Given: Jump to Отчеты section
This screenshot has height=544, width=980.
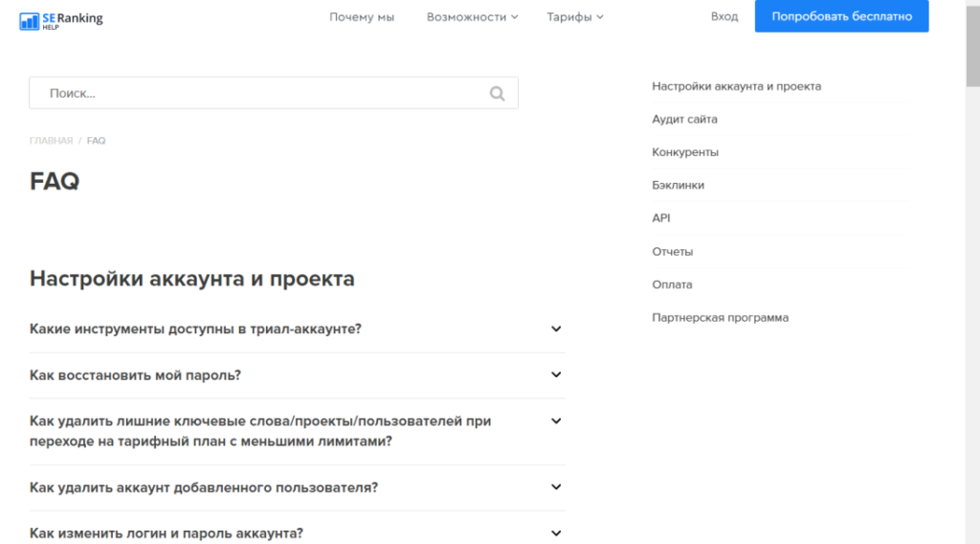Looking at the screenshot, I should tap(672, 251).
